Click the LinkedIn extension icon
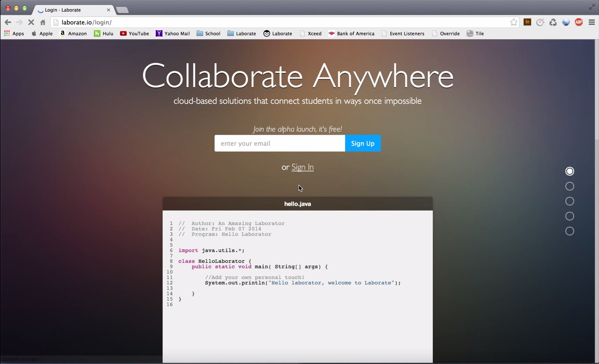Viewport: 599px width, 364px height. (527, 22)
